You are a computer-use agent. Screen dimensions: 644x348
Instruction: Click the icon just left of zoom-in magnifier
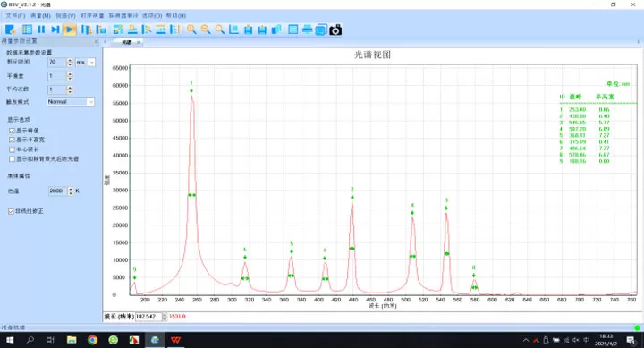175,30
